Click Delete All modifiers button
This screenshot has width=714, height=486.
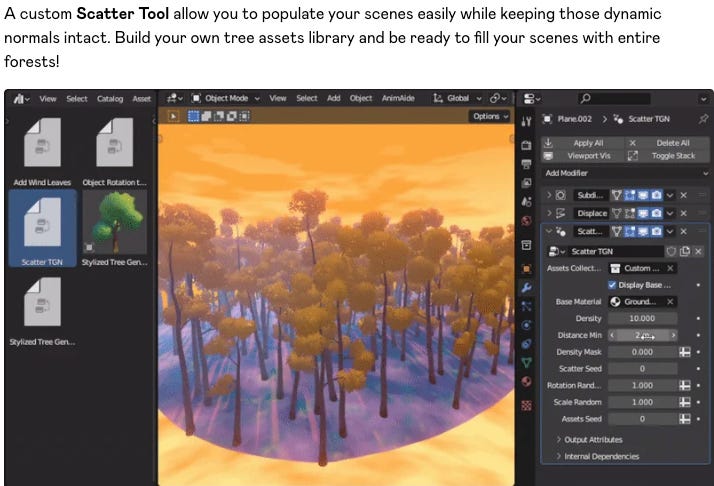pos(667,143)
